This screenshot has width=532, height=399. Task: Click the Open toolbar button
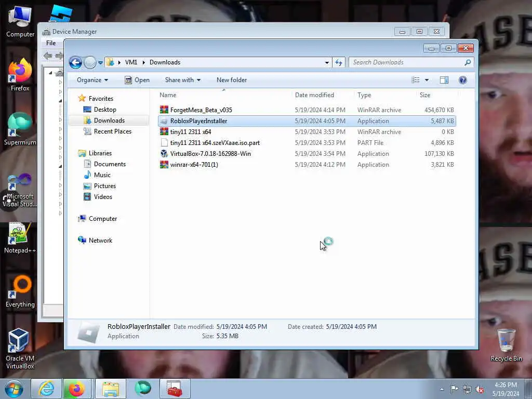point(137,80)
